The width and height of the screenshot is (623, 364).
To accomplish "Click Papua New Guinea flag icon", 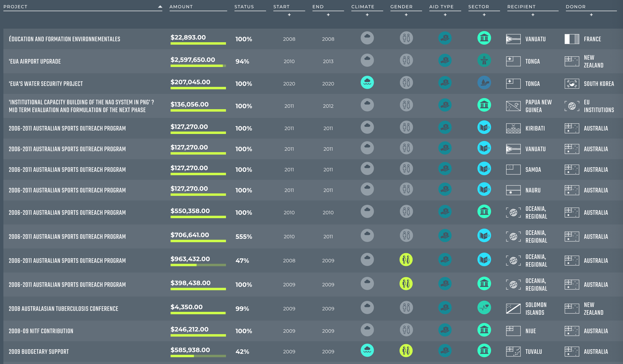I will point(513,106).
